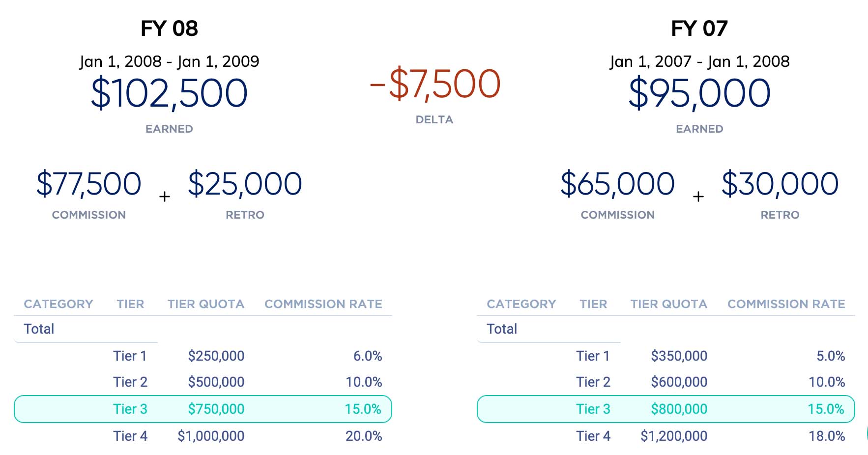Screen dimensions: 868x455
Task: Click the Tier column header in FY 07 table
Action: point(593,304)
